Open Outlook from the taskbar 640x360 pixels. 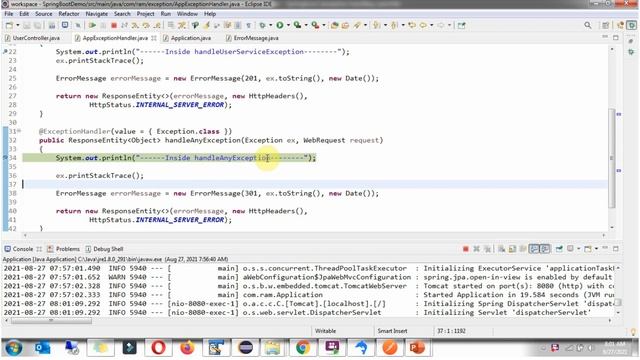(x=42, y=348)
